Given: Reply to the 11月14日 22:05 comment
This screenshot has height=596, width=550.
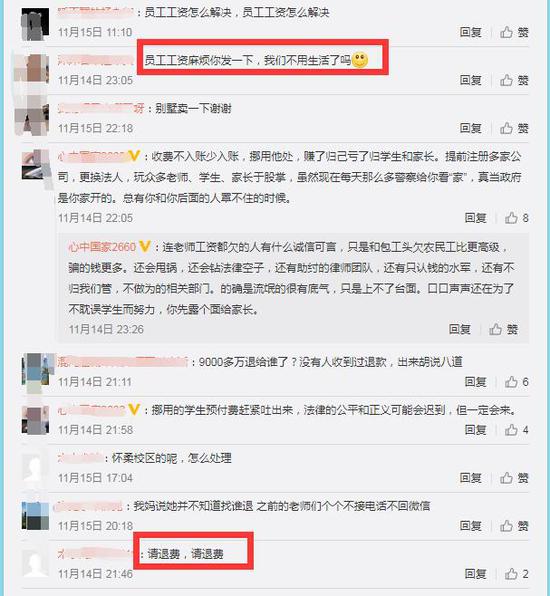Looking at the screenshot, I should pos(476,218).
